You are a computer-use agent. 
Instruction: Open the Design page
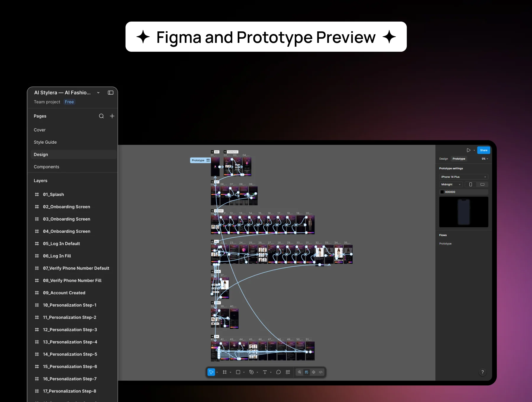[74, 155]
